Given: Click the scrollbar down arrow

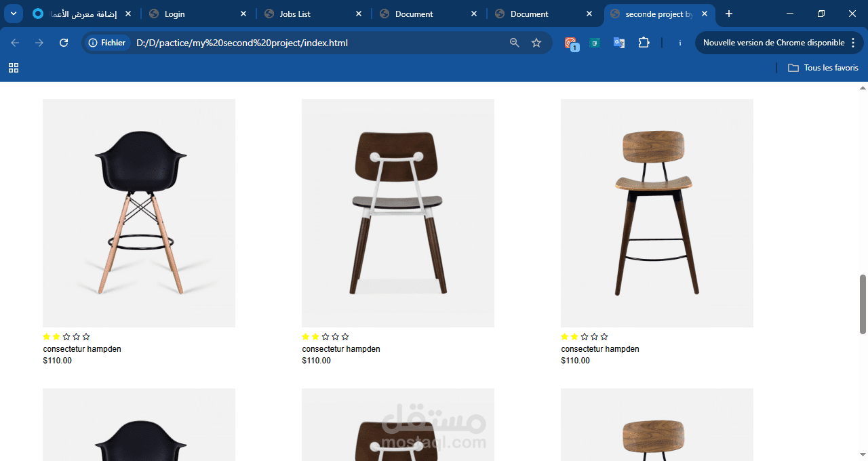Looking at the screenshot, I should [863, 455].
